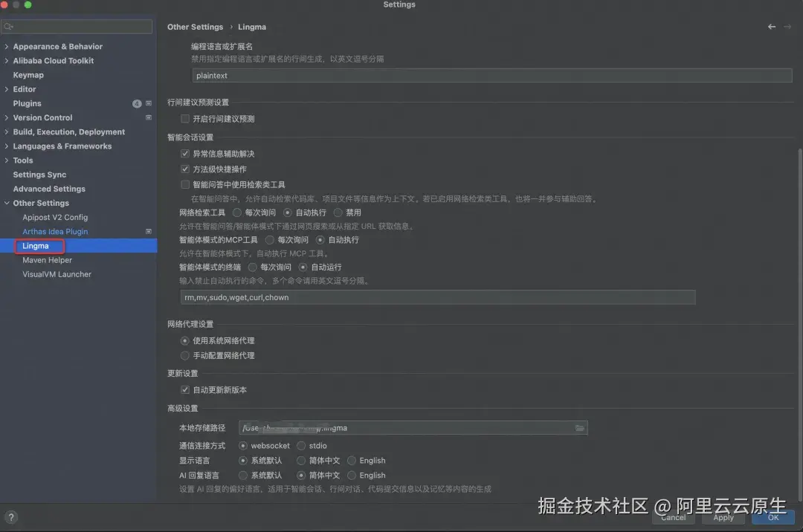The height and width of the screenshot is (532, 803).
Task: Select stdio as 通信连接方式
Action: click(300, 445)
